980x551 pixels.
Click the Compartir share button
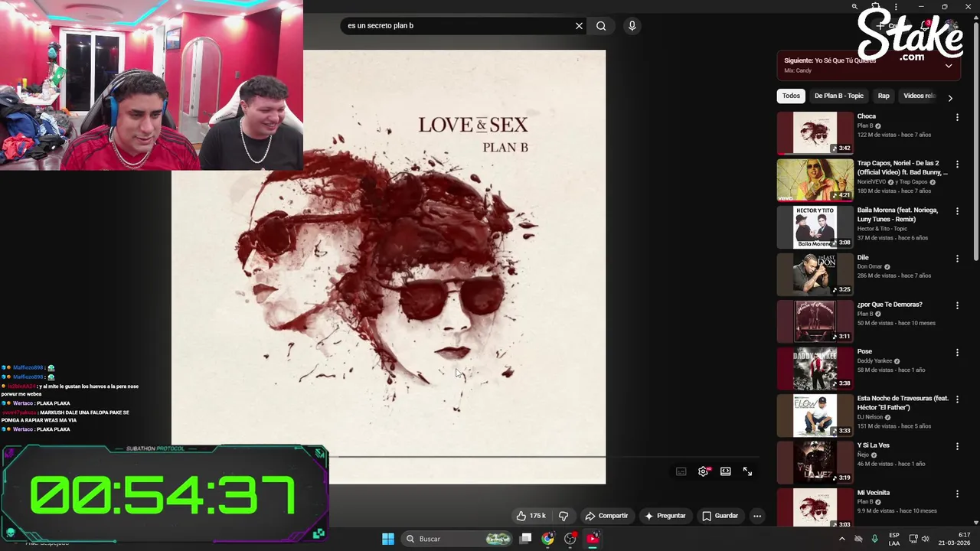(606, 516)
